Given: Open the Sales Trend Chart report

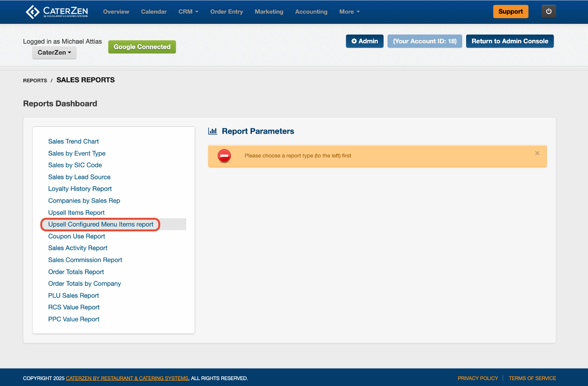Looking at the screenshot, I should [73, 141].
